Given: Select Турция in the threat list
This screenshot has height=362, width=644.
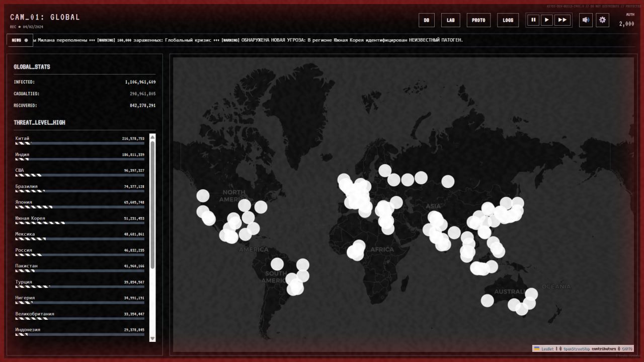Looking at the screenshot, I should pos(80,284).
